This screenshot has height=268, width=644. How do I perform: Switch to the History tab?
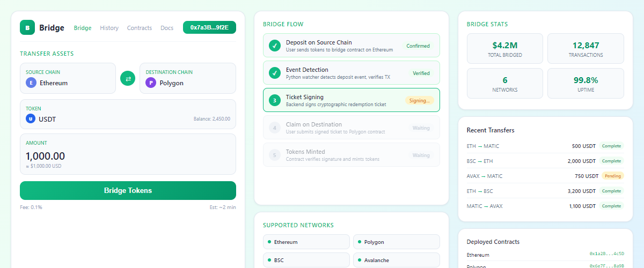pyautogui.click(x=109, y=28)
